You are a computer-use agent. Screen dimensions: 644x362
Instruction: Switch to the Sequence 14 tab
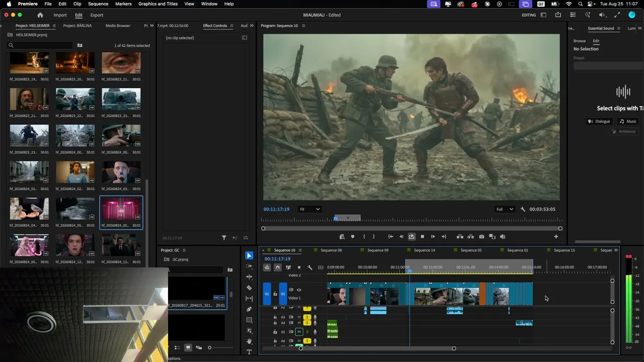(425, 250)
